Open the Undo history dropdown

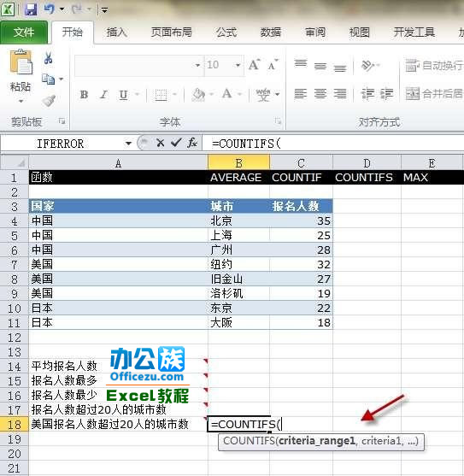coord(62,9)
